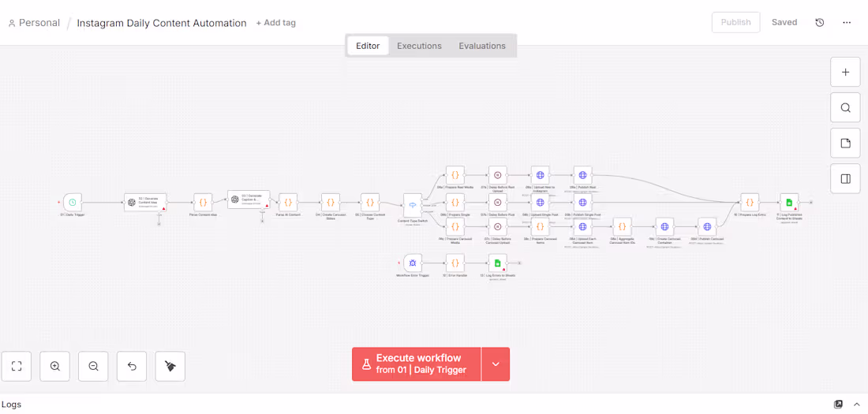Click Add tag link

coord(276,23)
